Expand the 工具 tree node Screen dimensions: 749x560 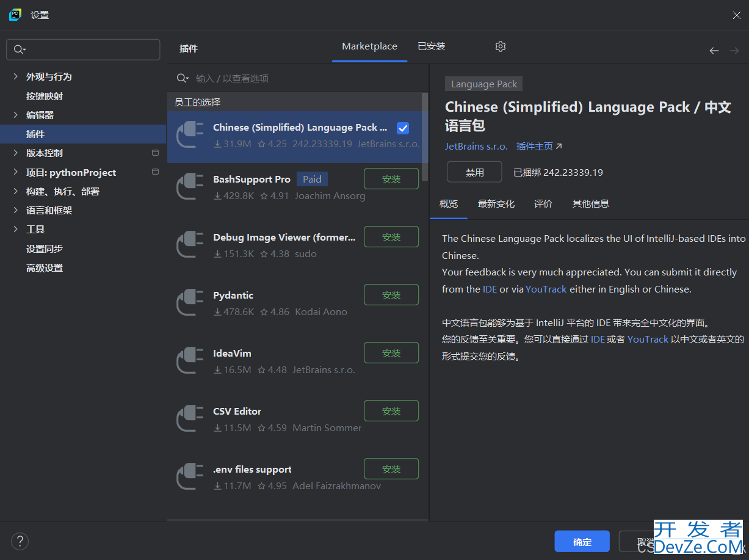pos(15,229)
